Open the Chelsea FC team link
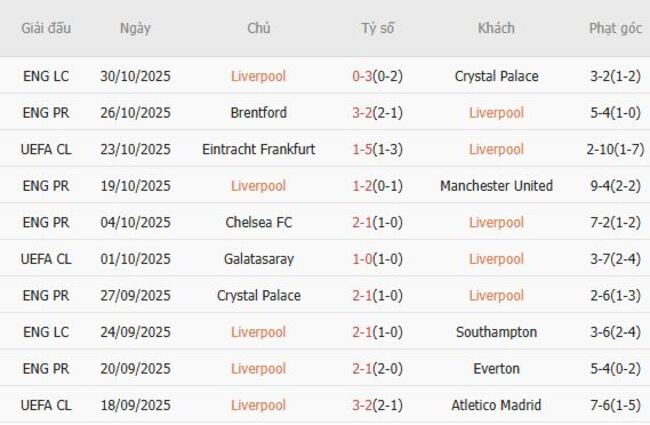 258,222
